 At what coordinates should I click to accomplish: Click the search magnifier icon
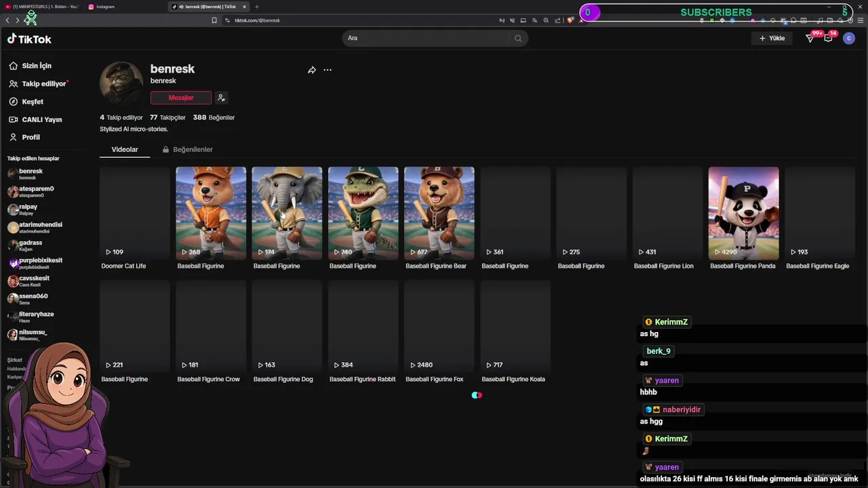coord(518,38)
